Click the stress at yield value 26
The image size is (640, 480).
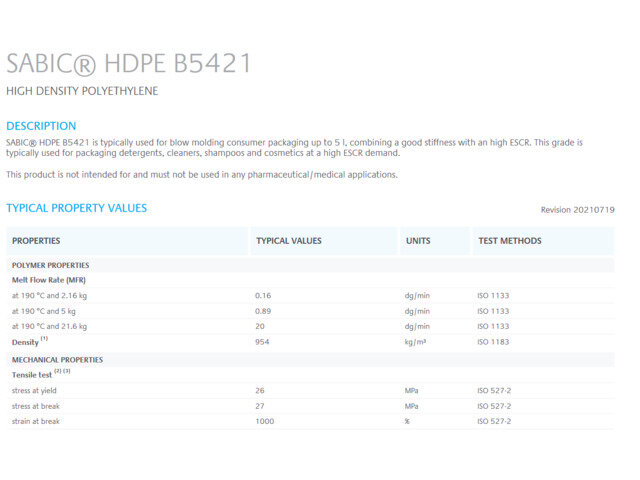coord(260,391)
